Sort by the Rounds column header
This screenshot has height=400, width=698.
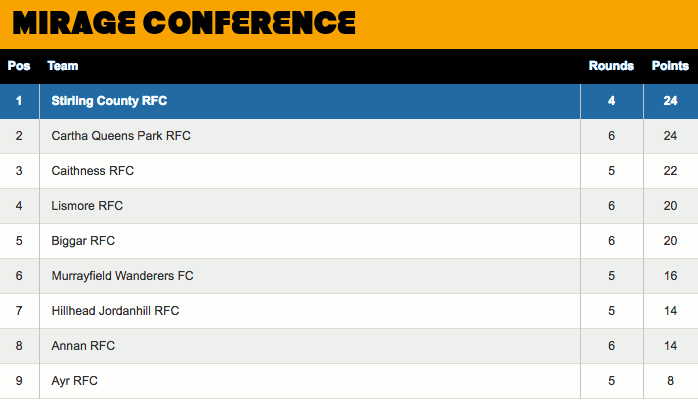(x=611, y=66)
